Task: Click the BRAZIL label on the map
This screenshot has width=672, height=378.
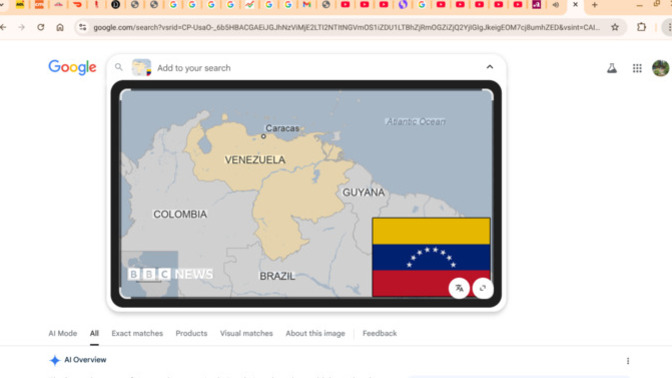Action: tap(277, 276)
